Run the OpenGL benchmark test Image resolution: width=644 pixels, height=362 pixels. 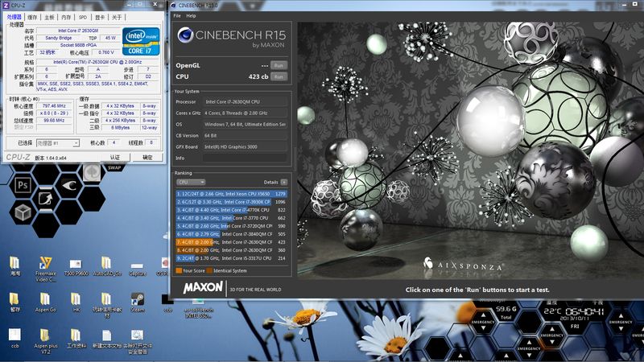[x=279, y=64]
